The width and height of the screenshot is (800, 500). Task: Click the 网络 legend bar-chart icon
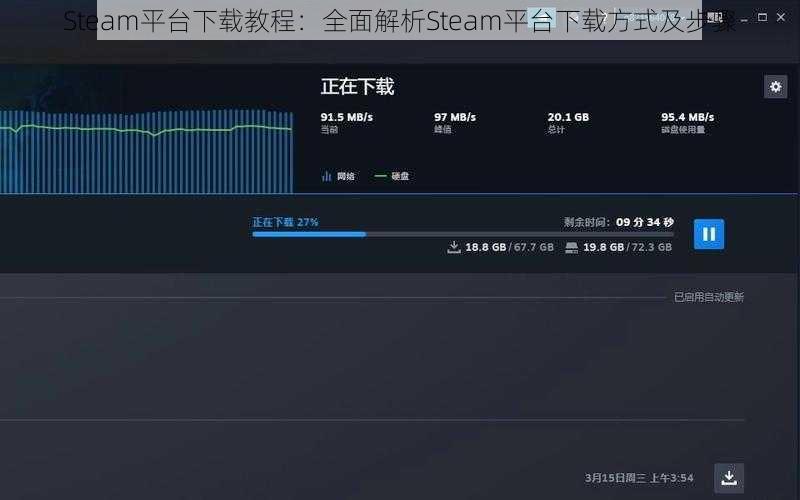tap(327, 177)
